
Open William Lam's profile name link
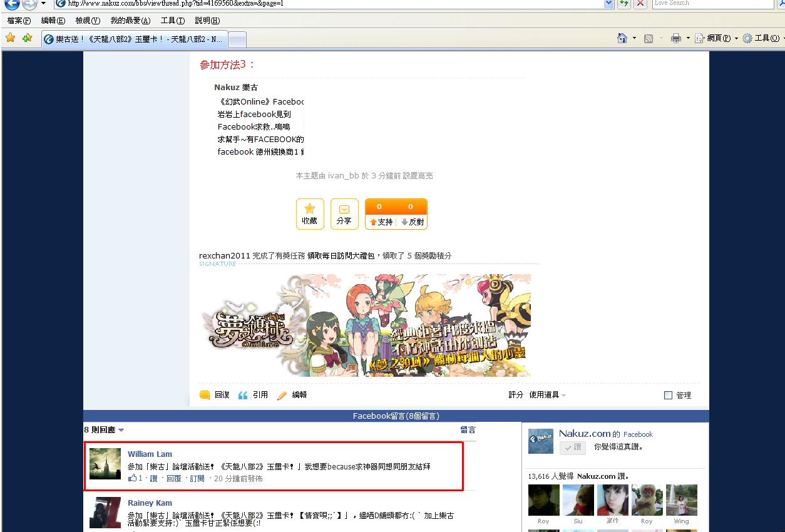pos(150,454)
